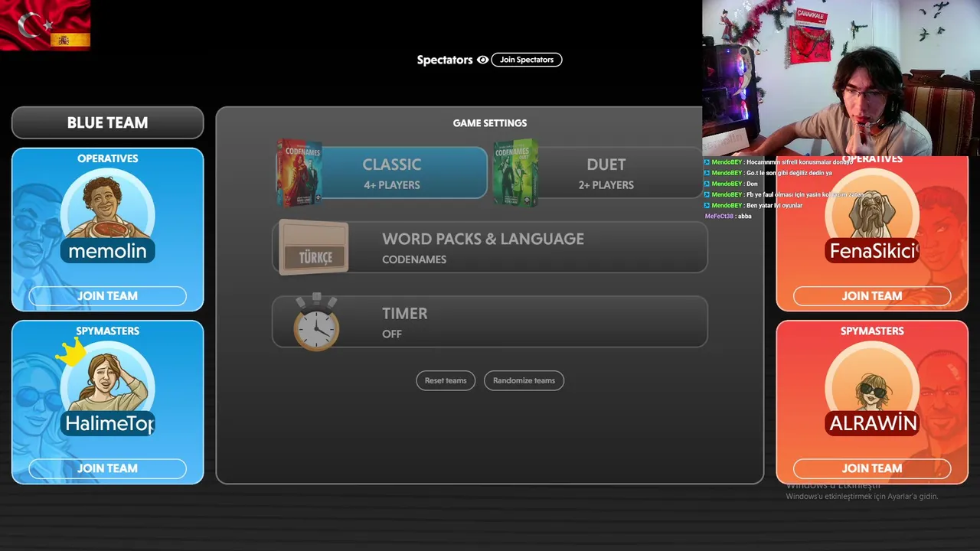This screenshot has width=980, height=551.
Task: Click the Game Settings heading
Action: coord(490,122)
